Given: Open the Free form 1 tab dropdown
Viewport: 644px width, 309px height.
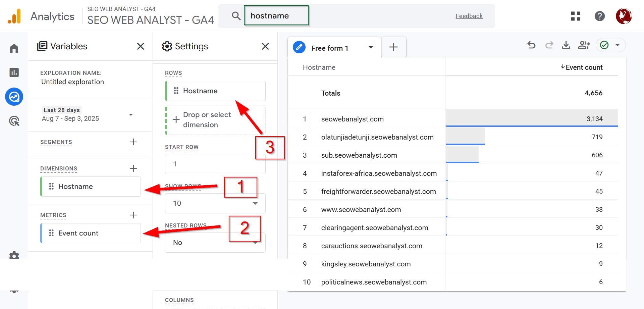Looking at the screenshot, I should tap(371, 47).
